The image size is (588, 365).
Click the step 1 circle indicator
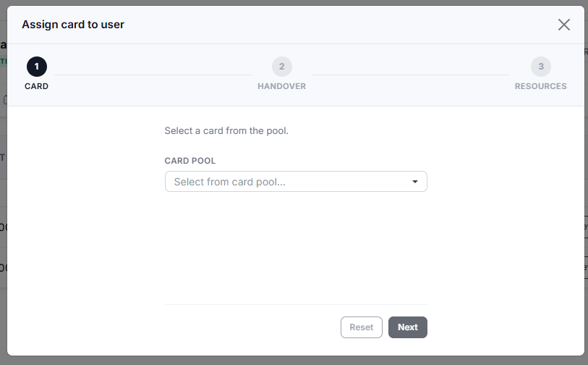coord(37,67)
